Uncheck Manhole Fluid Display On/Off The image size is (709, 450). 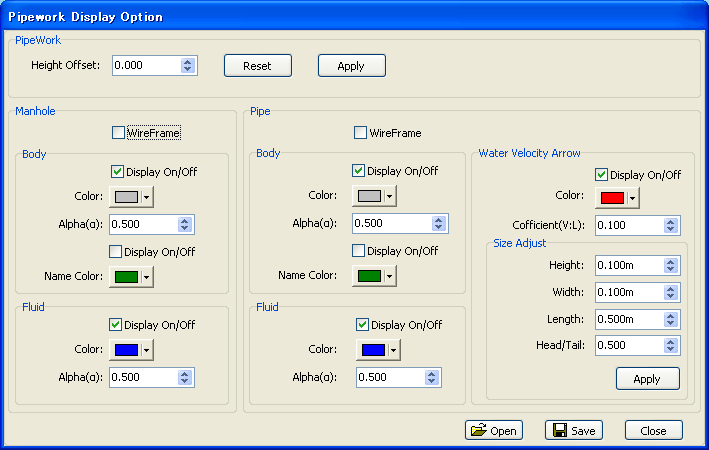(x=116, y=324)
